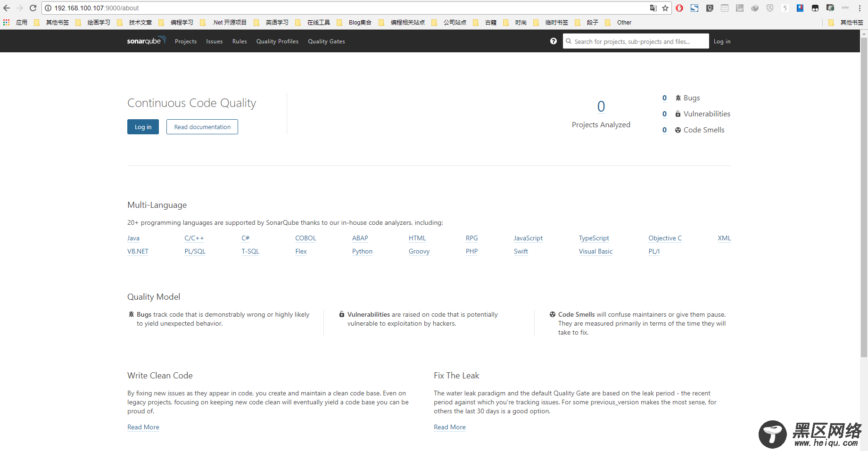This screenshot has width=868, height=451.
Task: Open the 在线工具 bookmark folder
Action: pos(314,22)
